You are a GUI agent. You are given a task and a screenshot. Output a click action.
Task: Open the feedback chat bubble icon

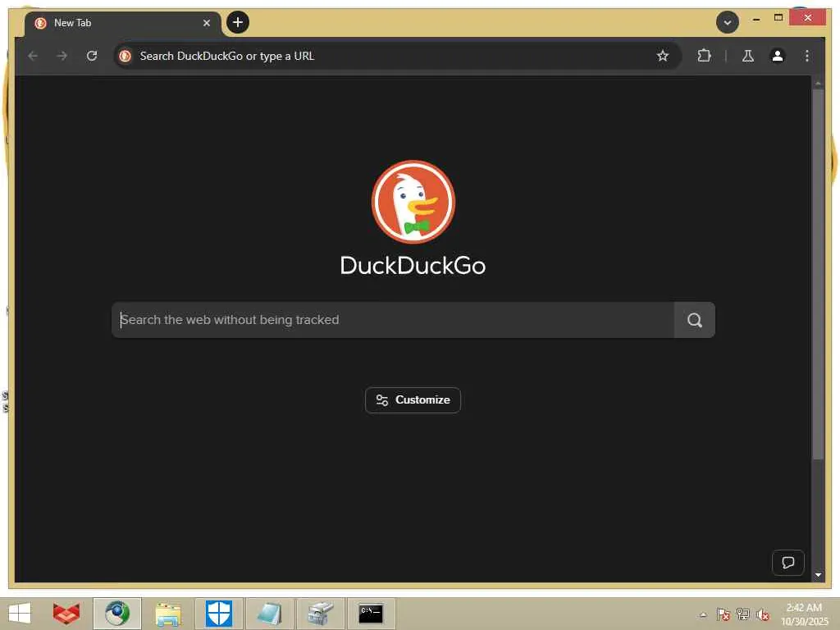click(787, 563)
